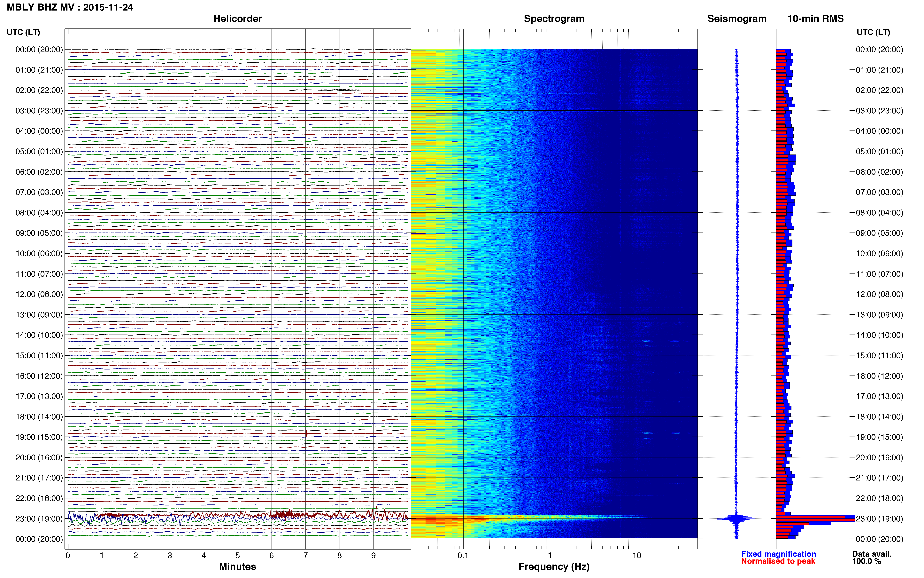Click the left '14:00 (10:00)' time label

pos(39,335)
